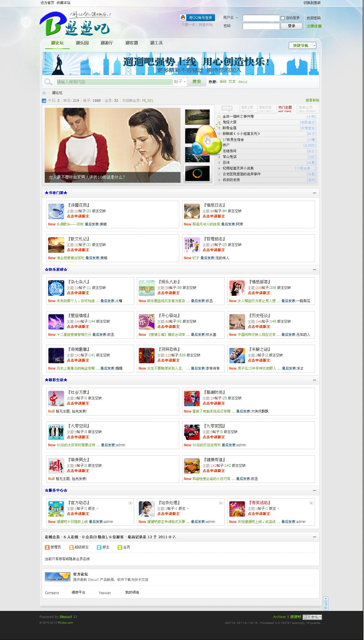The height and width of the screenshot is (640, 364).
Task: Collapse the 书香门第 section
Action: 314,193
